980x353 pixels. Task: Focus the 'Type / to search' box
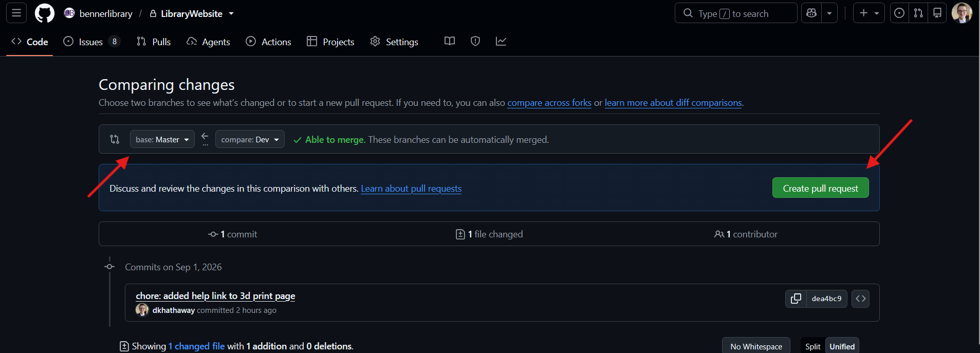736,13
